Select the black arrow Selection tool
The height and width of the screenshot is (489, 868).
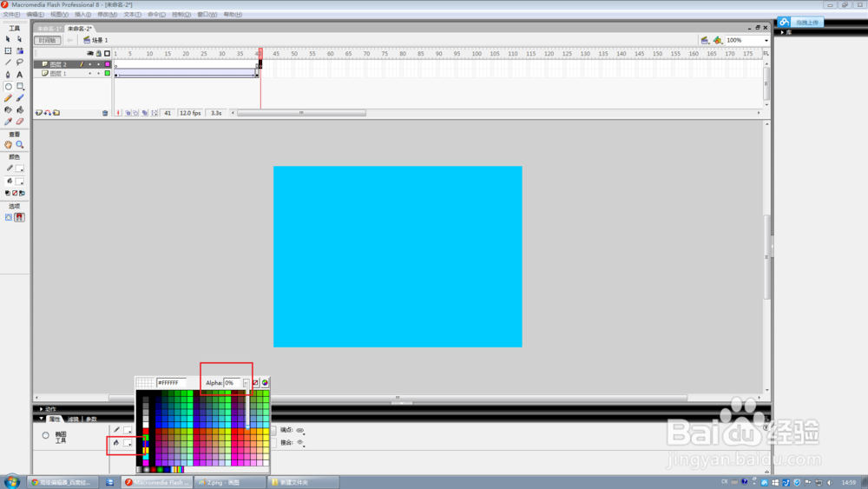(x=8, y=39)
